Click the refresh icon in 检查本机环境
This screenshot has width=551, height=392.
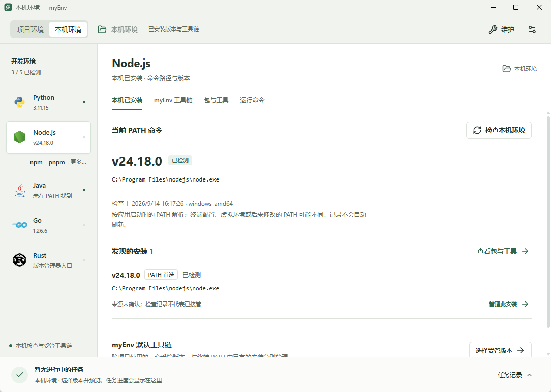tap(477, 131)
